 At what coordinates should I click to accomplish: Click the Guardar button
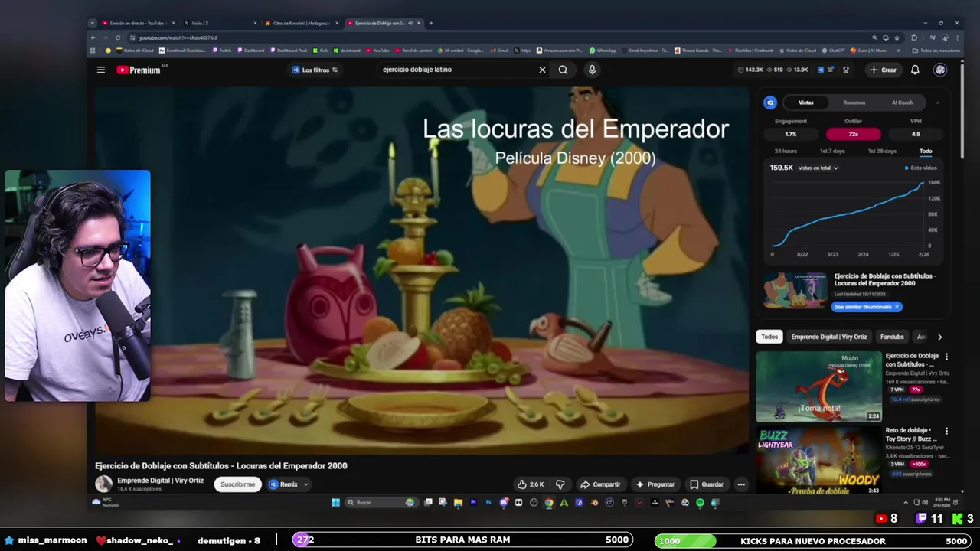click(x=706, y=484)
